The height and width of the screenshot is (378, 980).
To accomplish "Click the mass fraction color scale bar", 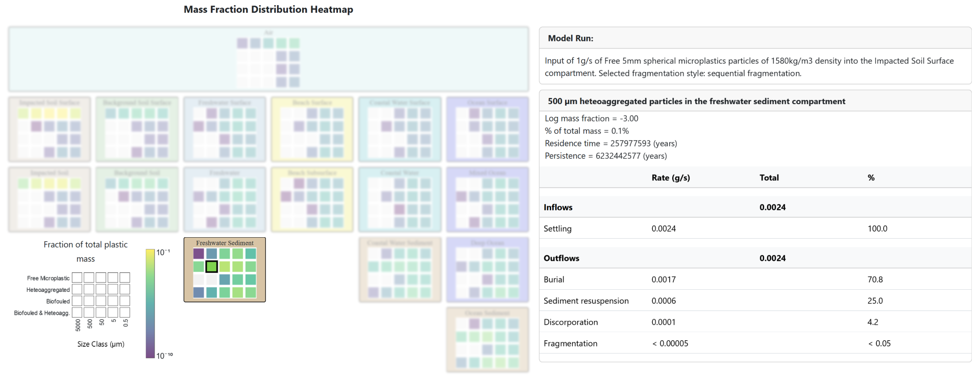I will (150, 304).
